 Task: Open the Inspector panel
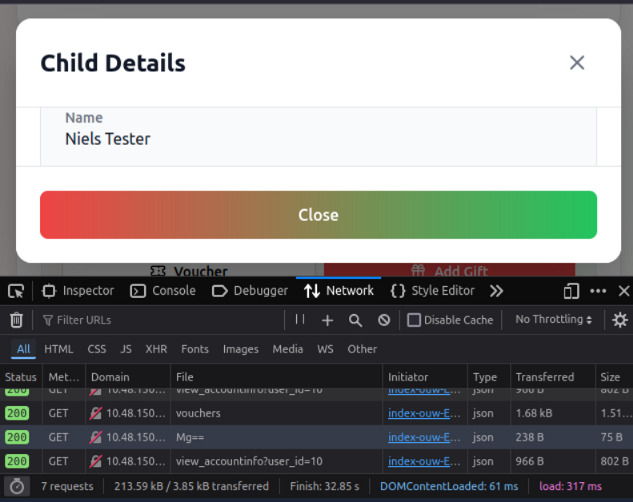pos(78,291)
